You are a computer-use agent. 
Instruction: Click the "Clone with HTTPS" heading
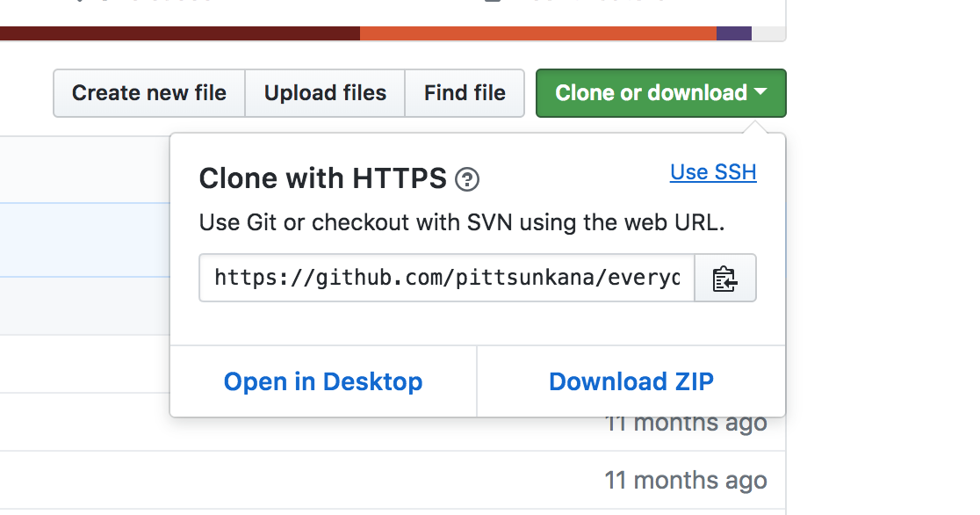click(x=322, y=179)
